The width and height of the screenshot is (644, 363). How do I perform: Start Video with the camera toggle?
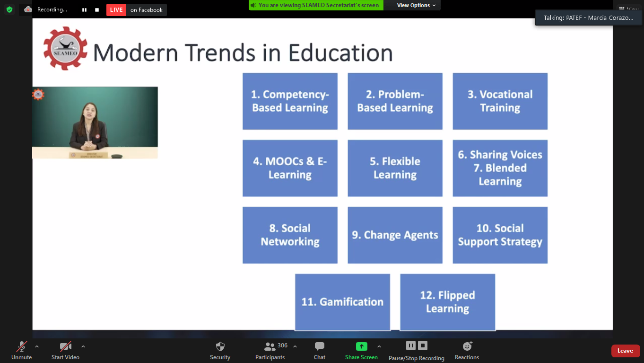(x=65, y=346)
